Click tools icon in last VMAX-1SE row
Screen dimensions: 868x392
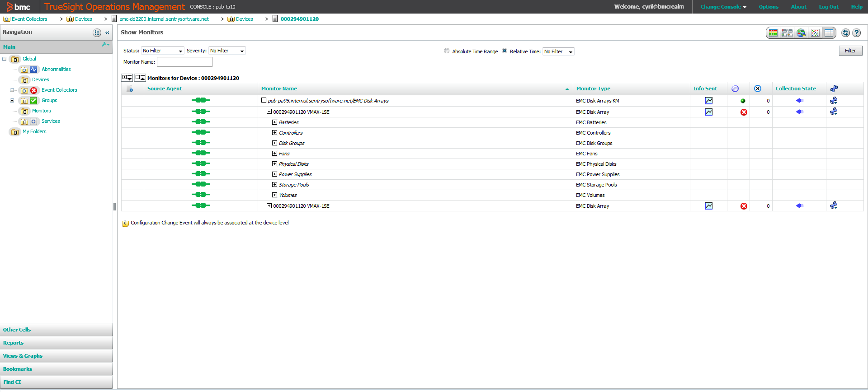tap(834, 205)
